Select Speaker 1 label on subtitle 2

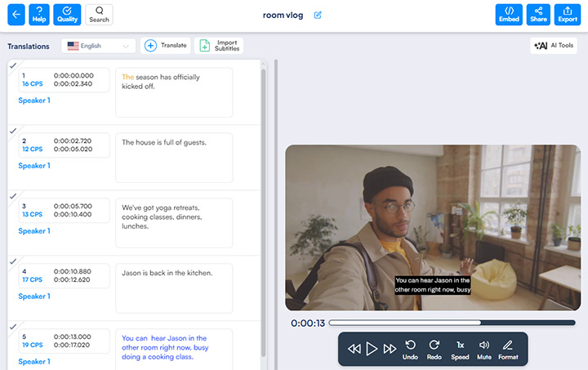pyautogui.click(x=34, y=166)
